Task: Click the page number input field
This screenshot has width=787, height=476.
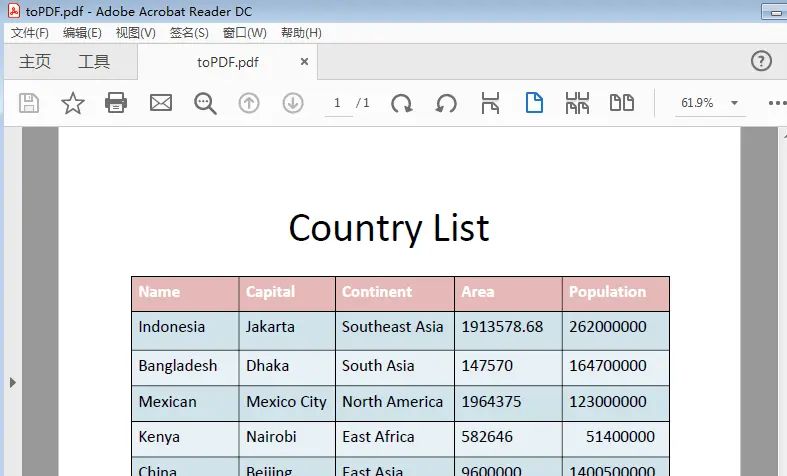Action: click(x=338, y=103)
